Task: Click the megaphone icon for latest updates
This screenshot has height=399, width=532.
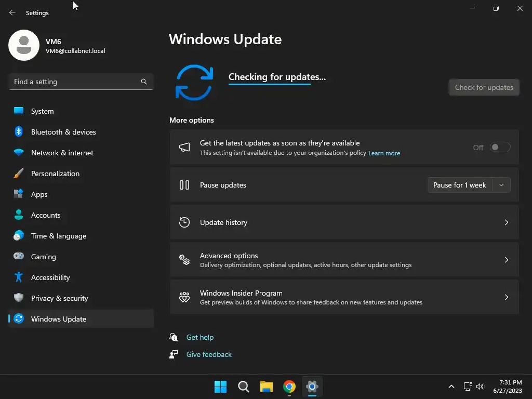Action: click(184, 147)
